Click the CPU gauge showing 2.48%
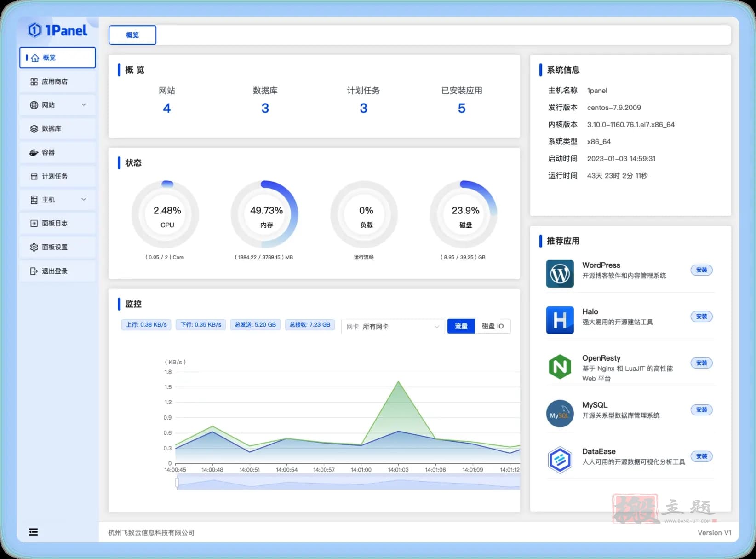The image size is (756, 559). tap(166, 214)
